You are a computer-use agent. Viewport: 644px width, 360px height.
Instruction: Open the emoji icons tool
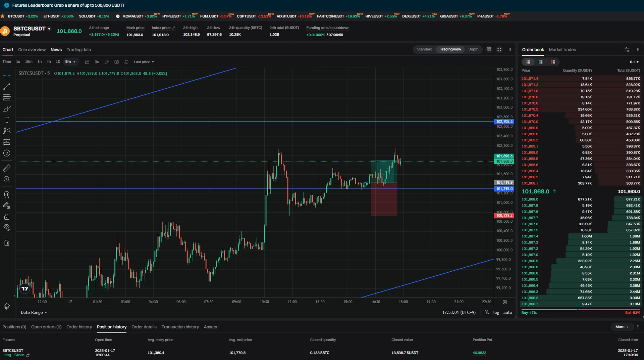coord(7,153)
